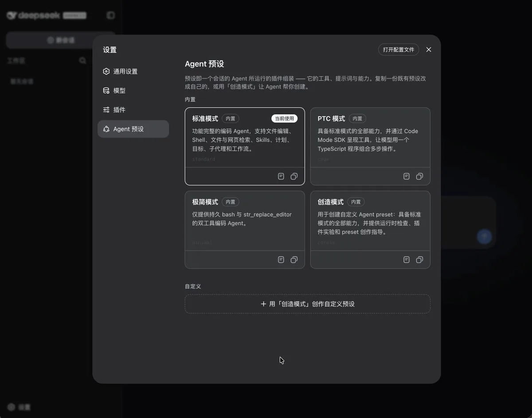Screen dimensions: 532x418
Task: Open details icon on PTC 模式 card
Action: (x=407, y=176)
